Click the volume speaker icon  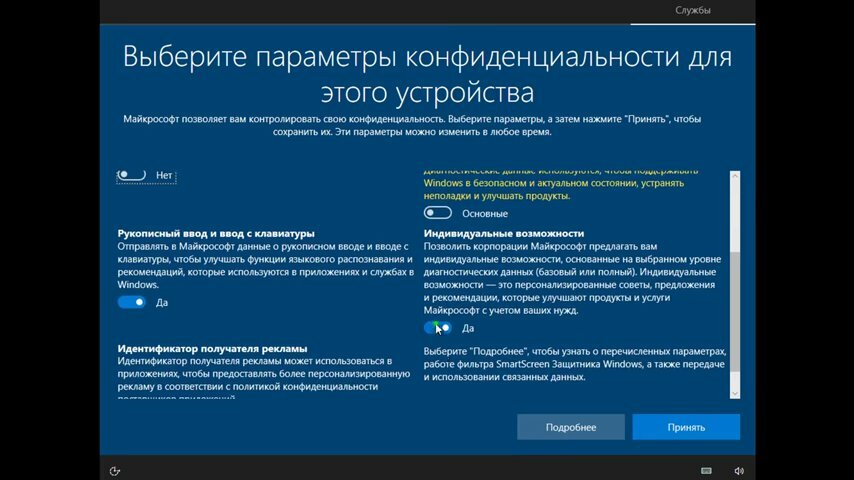[x=739, y=471]
